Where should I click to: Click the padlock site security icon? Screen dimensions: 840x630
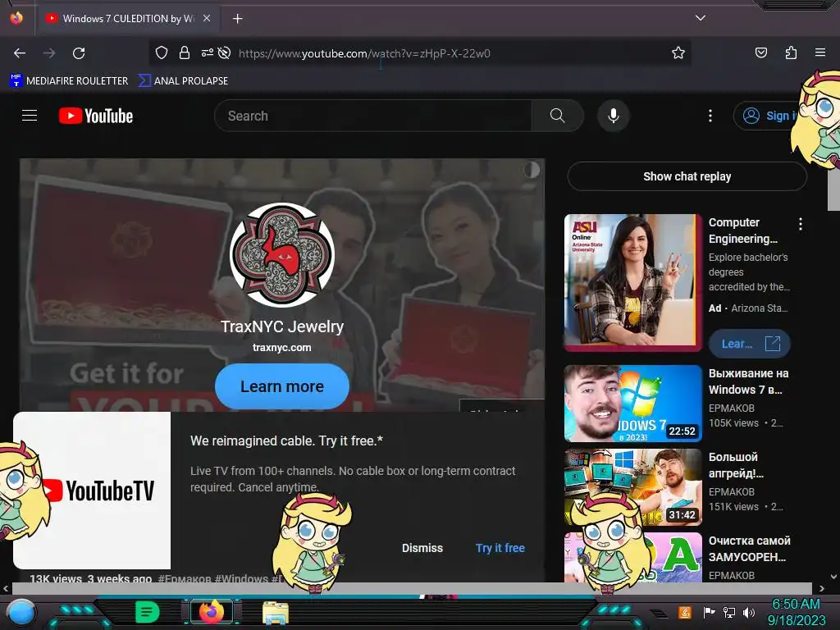(185, 52)
